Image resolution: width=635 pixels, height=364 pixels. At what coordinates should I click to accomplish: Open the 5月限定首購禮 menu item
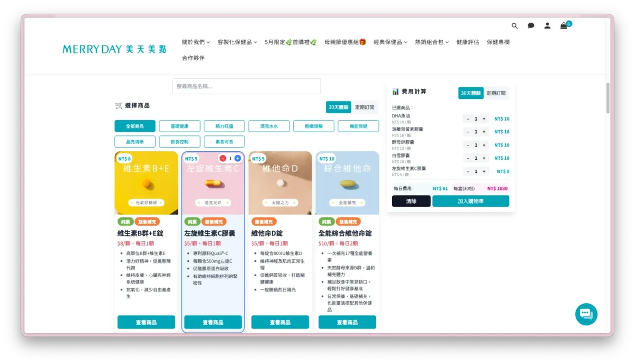point(291,42)
